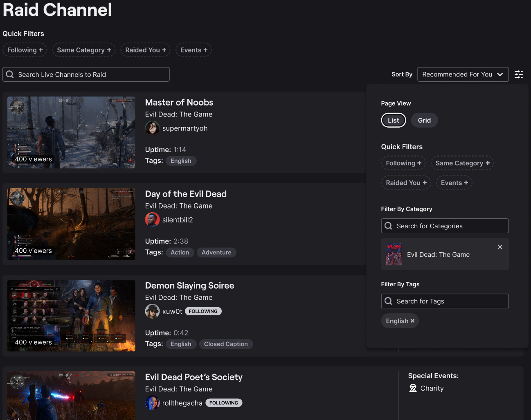Click the Adventure tag
The image size is (531, 420).
tap(216, 252)
